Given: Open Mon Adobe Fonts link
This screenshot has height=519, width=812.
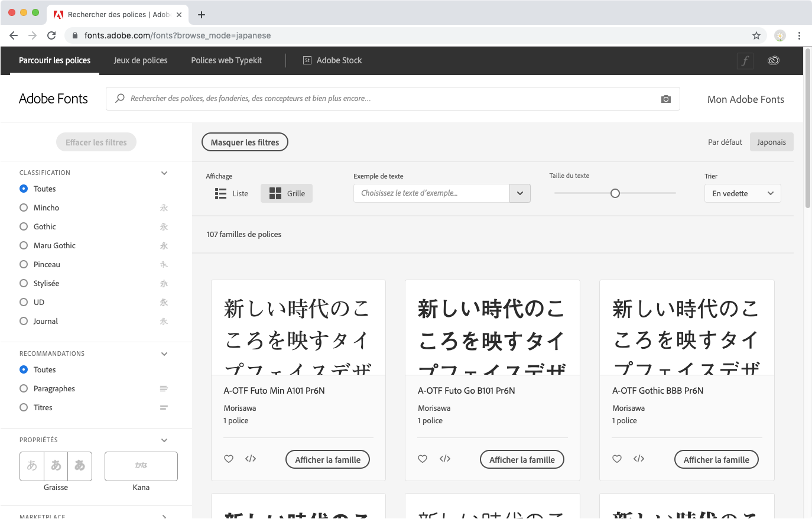Looking at the screenshot, I should tap(746, 99).
